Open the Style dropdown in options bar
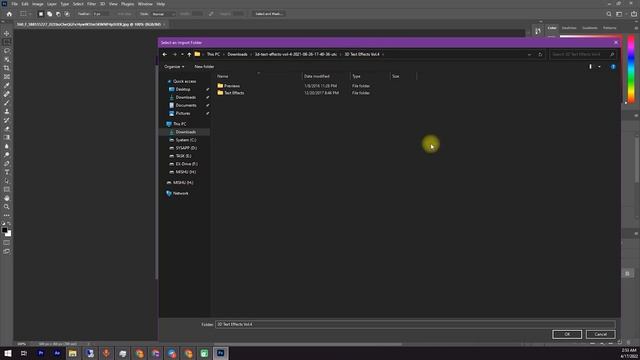Viewport: 640px width, 360px height. click(x=163, y=14)
